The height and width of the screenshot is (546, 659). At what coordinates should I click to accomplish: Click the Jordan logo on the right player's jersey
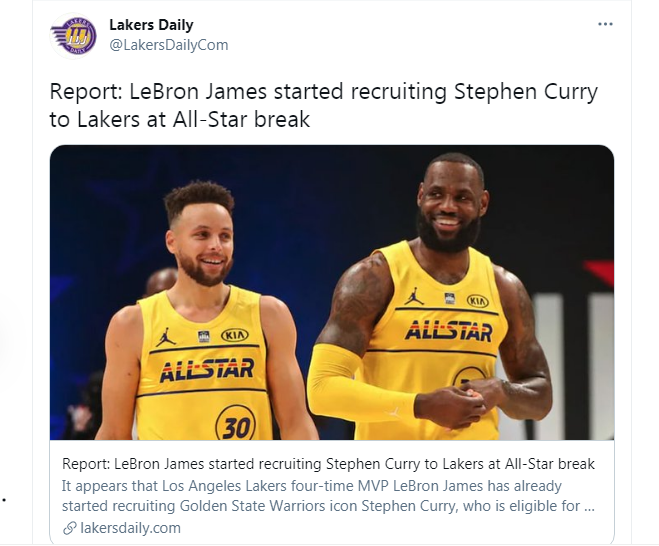click(x=414, y=296)
